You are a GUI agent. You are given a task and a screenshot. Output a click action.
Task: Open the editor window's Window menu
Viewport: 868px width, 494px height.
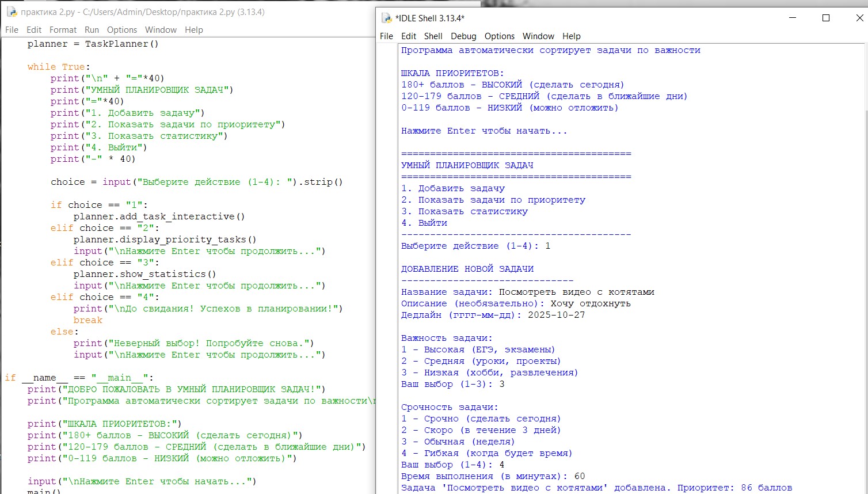tap(161, 30)
